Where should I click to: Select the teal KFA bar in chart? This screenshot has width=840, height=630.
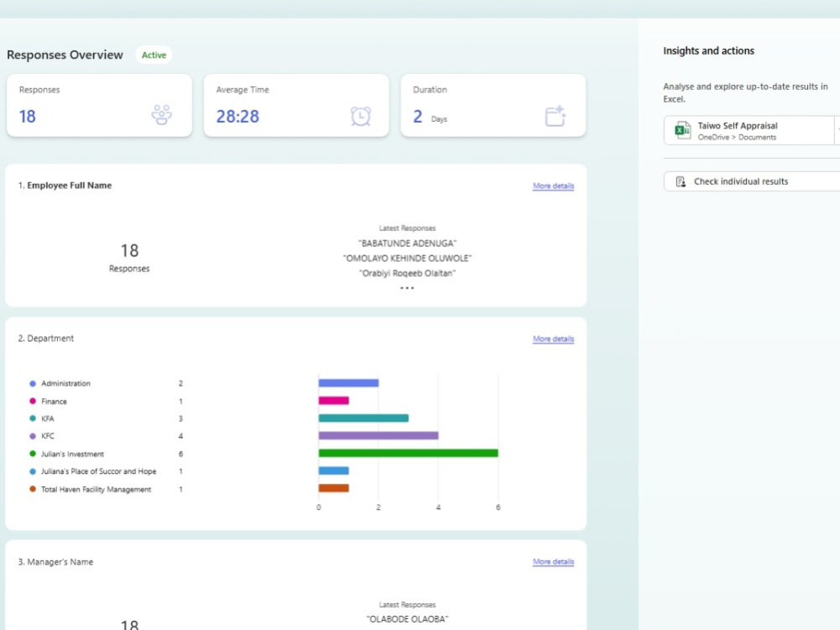tap(364, 417)
